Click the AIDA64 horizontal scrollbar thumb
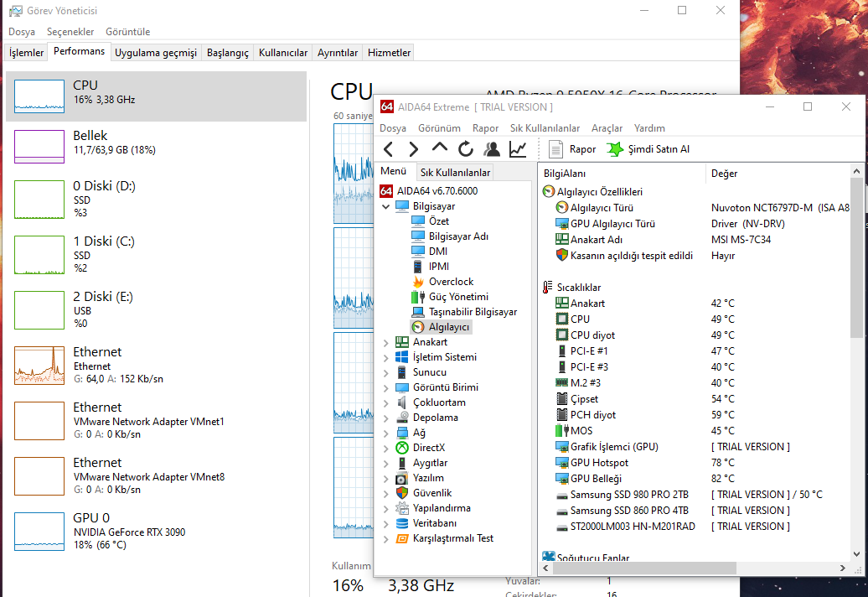 pyautogui.click(x=644, y=568)
